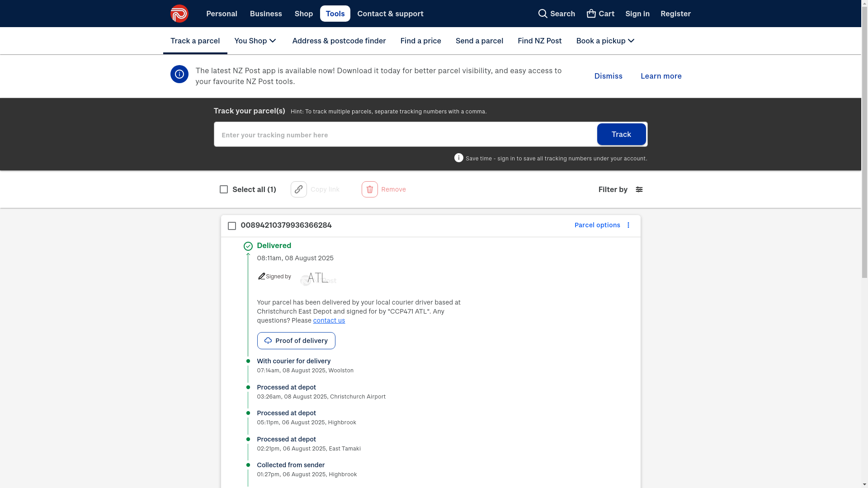Click the 08:11am, 08 August 2025 timestamp
Screen dimensions: 868x488
click(x=295, y=258)
